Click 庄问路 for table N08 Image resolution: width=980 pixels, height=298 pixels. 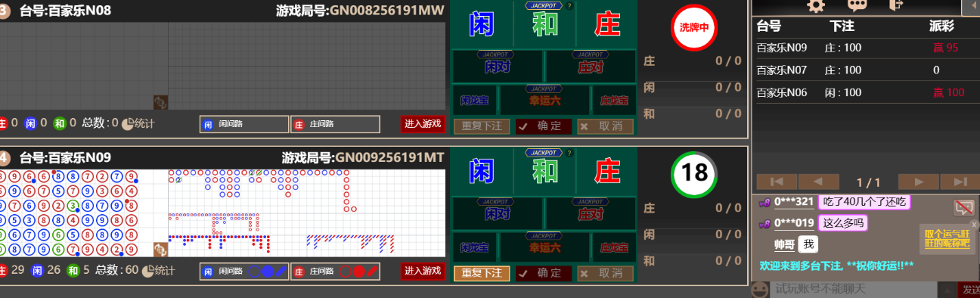(x=336, y=124)
